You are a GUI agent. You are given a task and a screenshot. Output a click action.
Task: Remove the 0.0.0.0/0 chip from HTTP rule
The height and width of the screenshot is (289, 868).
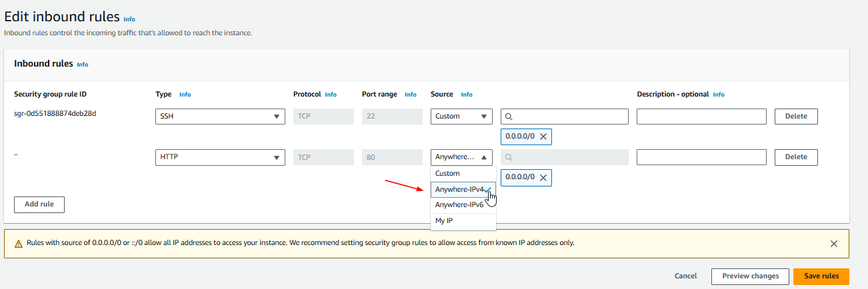pyautogui.click(x=543, y=178)
